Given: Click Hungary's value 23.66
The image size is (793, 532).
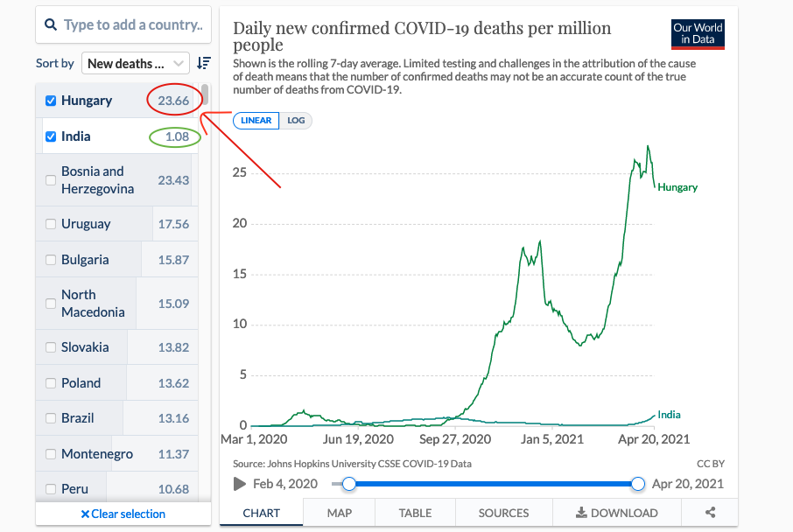Looking at the screenshot, I should coord(173,101).
